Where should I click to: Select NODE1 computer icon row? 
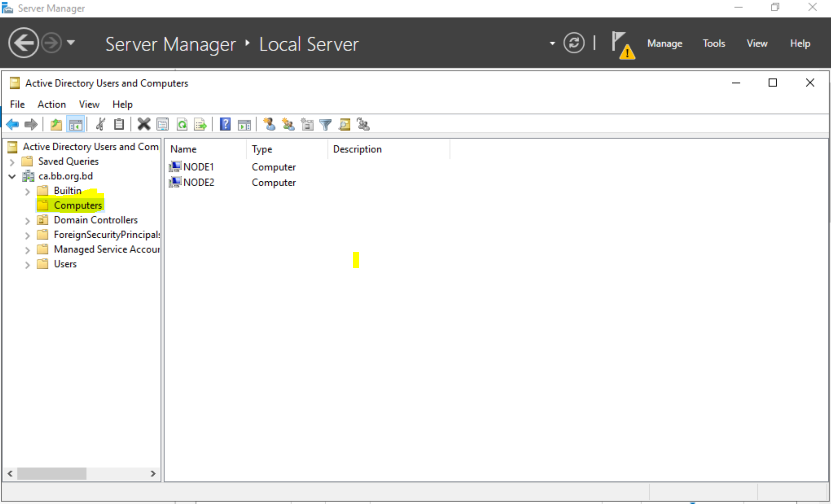pos(191,167)
